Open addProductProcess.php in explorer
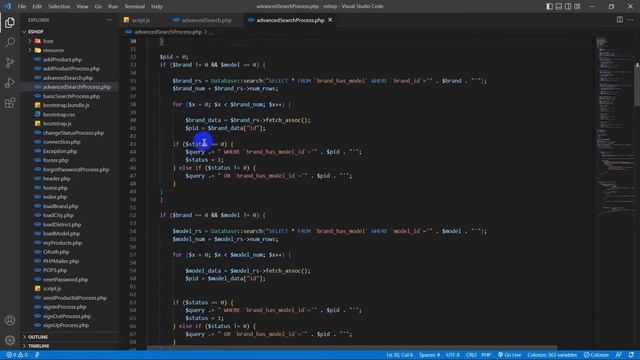 click(70, 69)
